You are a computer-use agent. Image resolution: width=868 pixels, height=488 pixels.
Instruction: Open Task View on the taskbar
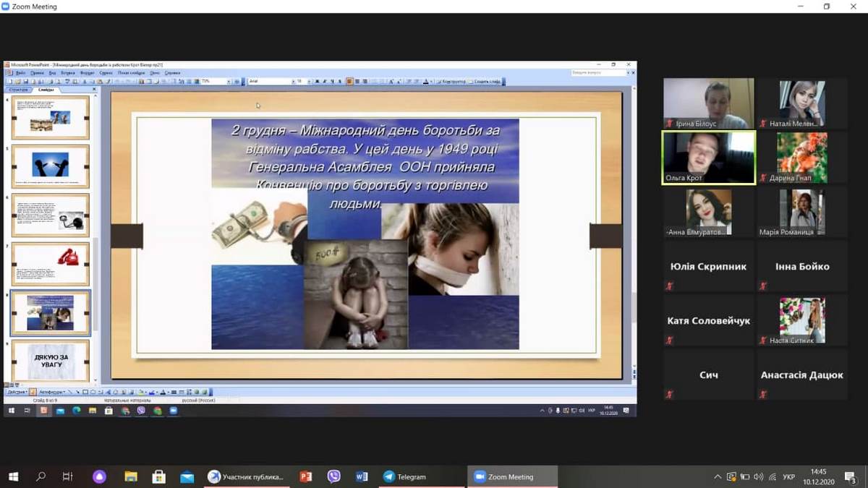point(67,476)
